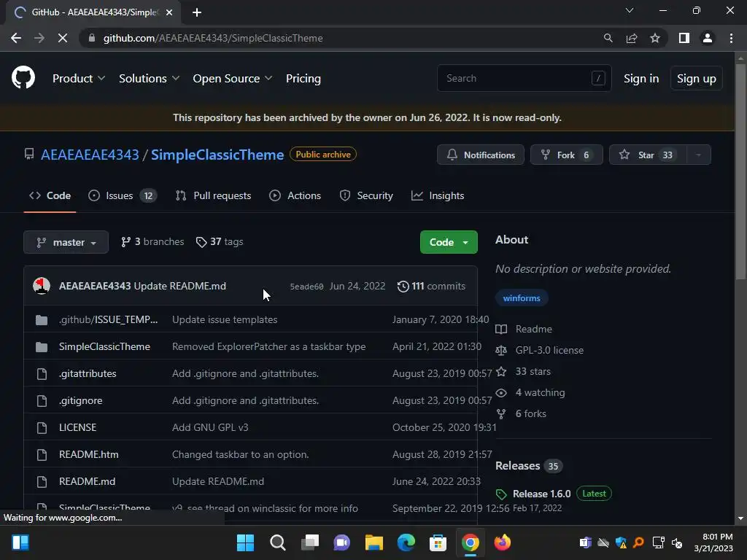Open the Windows Start button

coord(245,542)
